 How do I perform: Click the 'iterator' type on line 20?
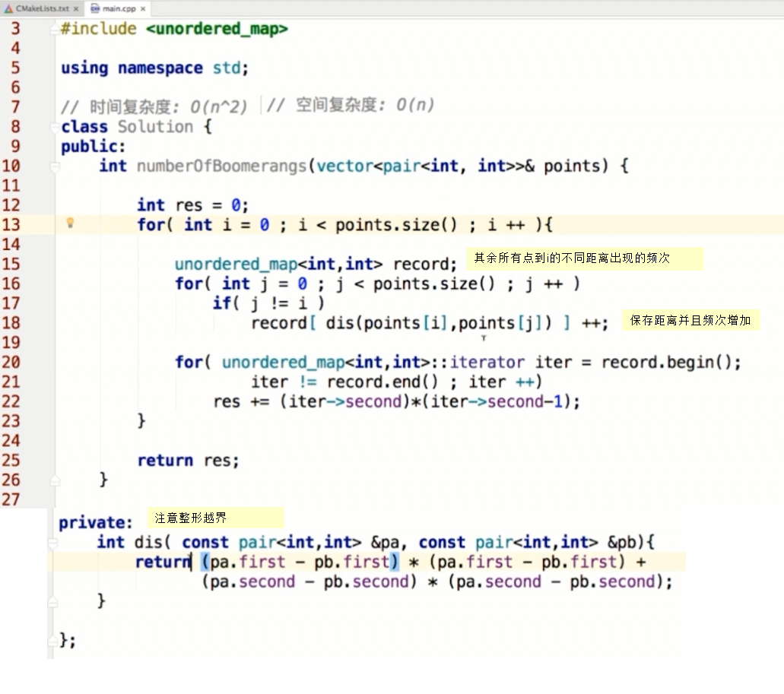coord(487,363)
